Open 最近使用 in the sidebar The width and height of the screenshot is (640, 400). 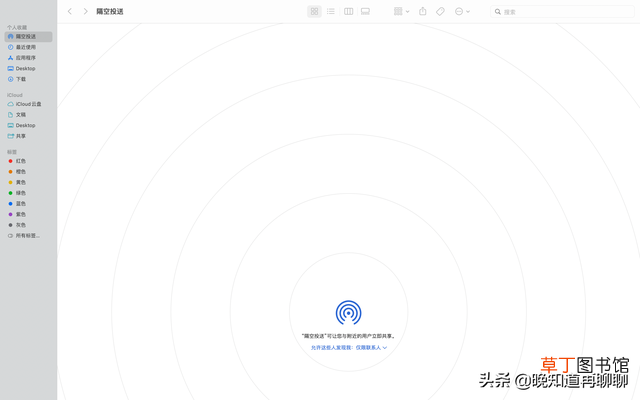coord(29,47)
